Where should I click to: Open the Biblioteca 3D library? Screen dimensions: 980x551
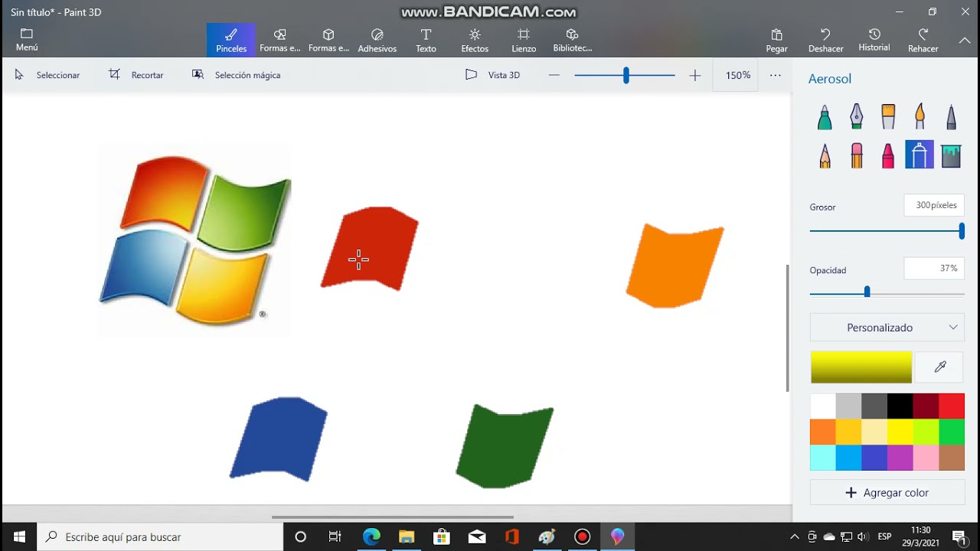coord(572,41)
